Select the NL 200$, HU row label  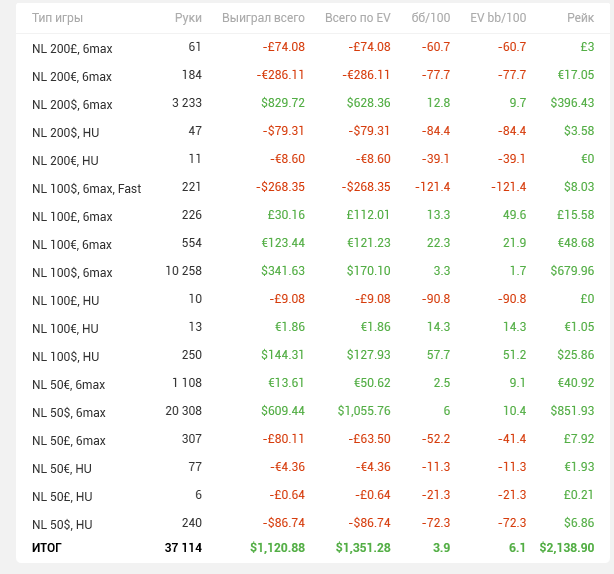pos(65,132)
